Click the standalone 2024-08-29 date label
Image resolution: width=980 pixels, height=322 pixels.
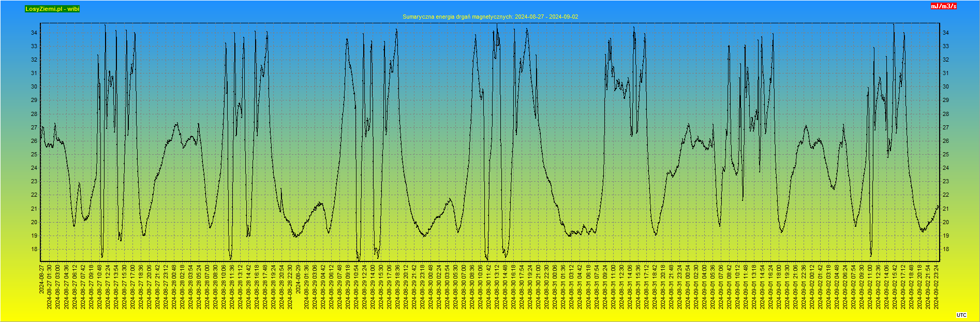299,279
